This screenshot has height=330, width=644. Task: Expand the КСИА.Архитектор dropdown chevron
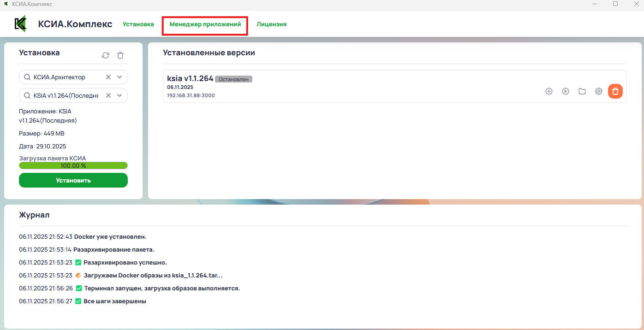click(119, 77)
